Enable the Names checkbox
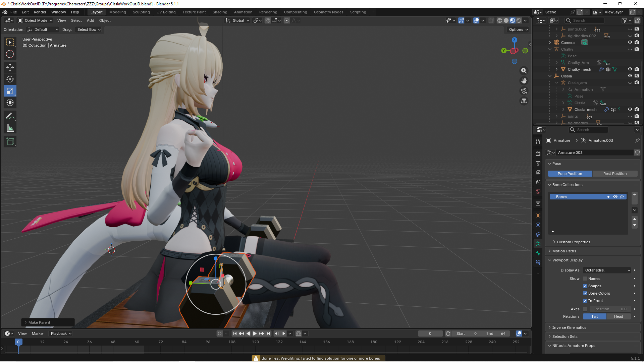 (x=585, y=279)
